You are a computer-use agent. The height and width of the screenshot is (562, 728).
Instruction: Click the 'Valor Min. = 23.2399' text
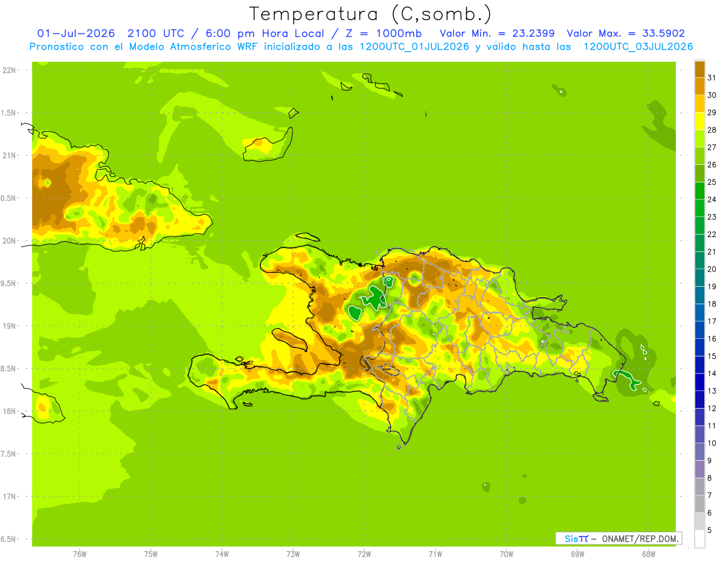point(497,33)
